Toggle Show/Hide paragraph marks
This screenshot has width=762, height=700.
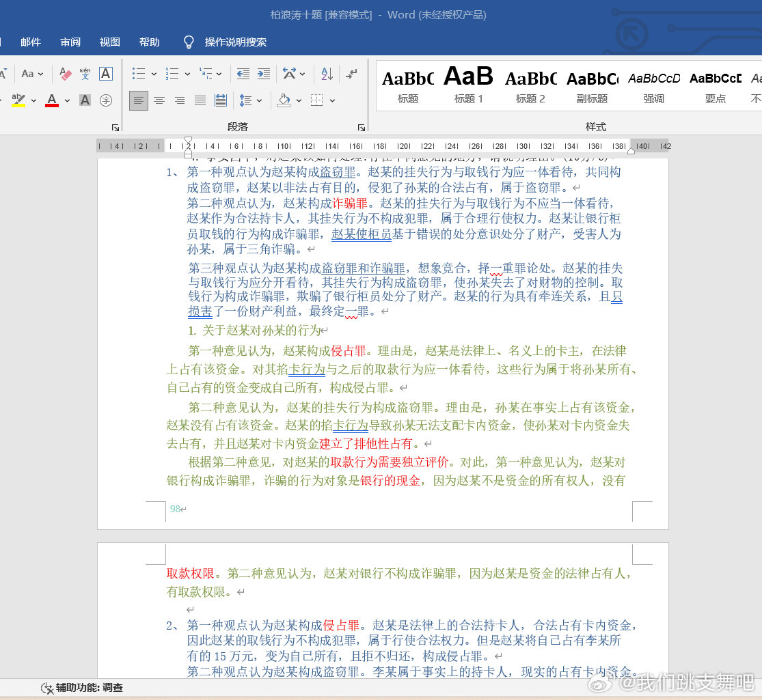pyautogui.click(x=351, y=74)
